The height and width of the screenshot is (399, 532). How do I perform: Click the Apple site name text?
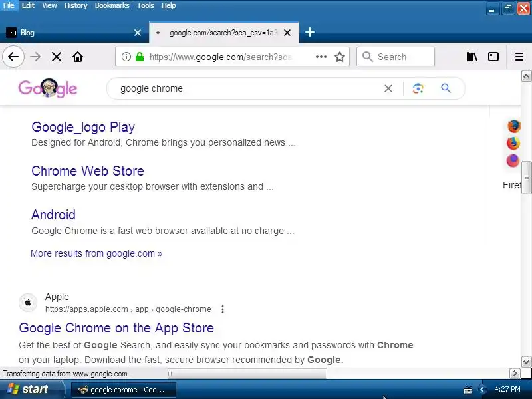tap(57, 297)
